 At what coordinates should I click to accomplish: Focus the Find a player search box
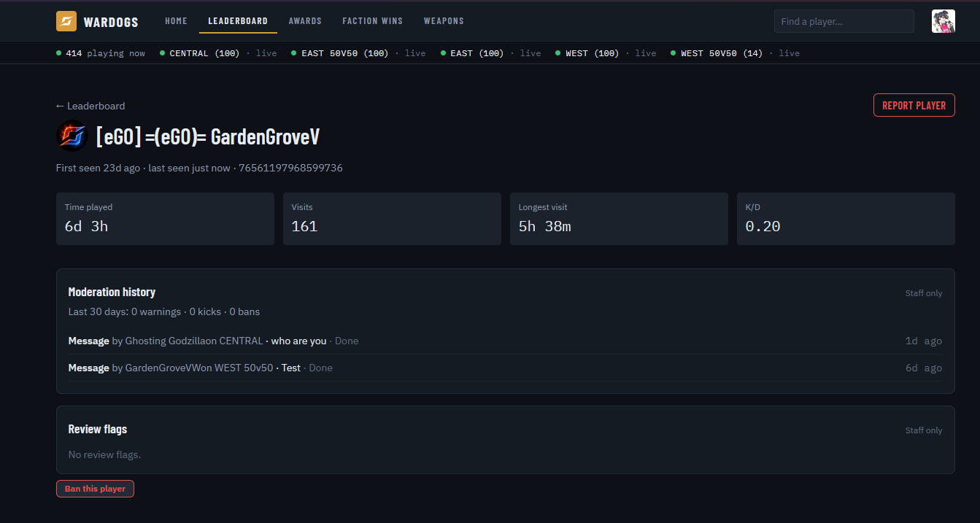844,21
